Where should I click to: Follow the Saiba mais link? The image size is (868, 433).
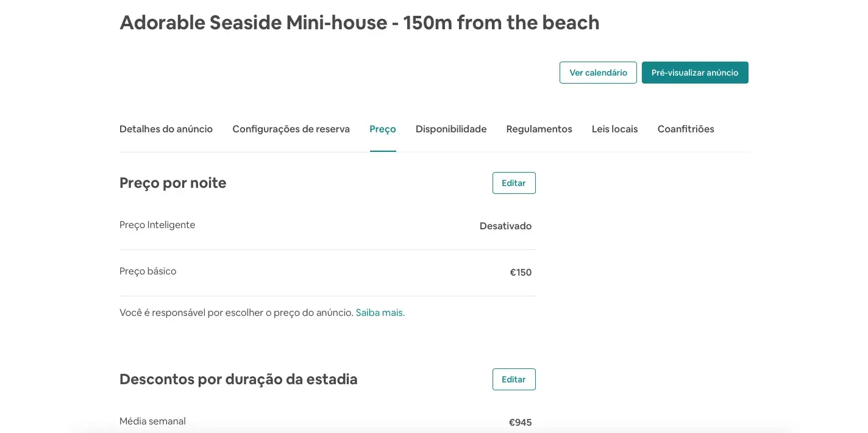(x=380, y=313)
